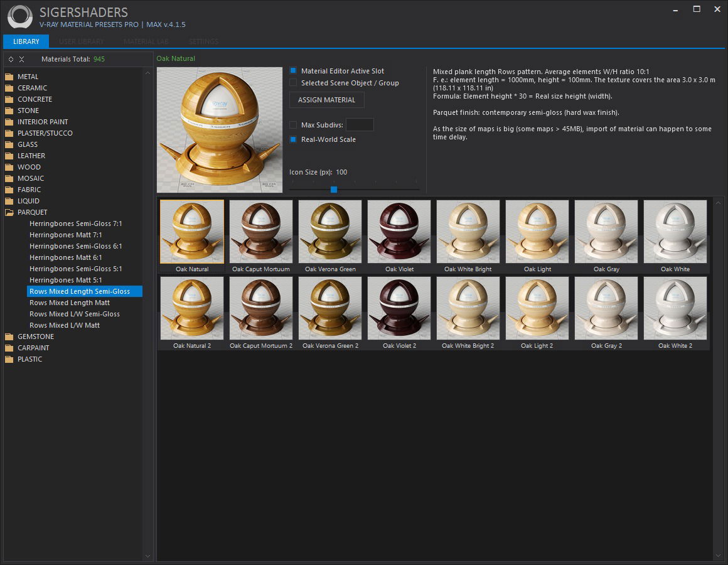This screenshot has height=565, width=728.
Task: Click the expand-all diamond icon above the category tree
Action: click(11, 59)
